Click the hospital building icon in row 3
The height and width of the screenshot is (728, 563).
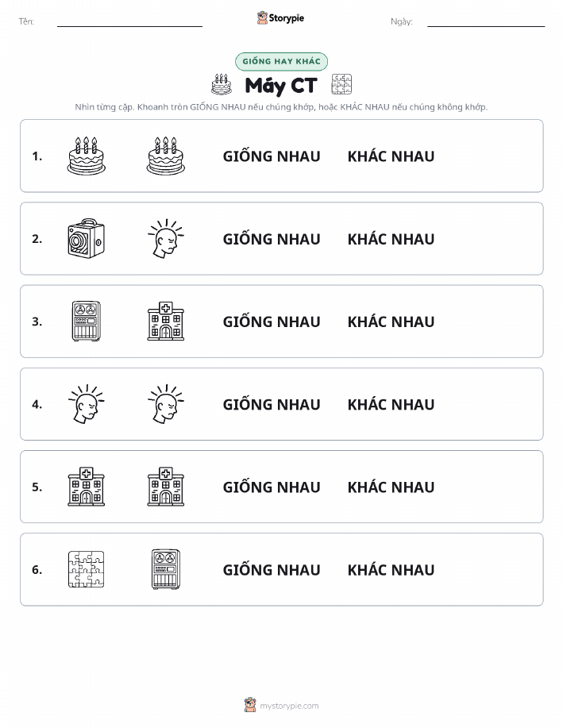[166, 322]
